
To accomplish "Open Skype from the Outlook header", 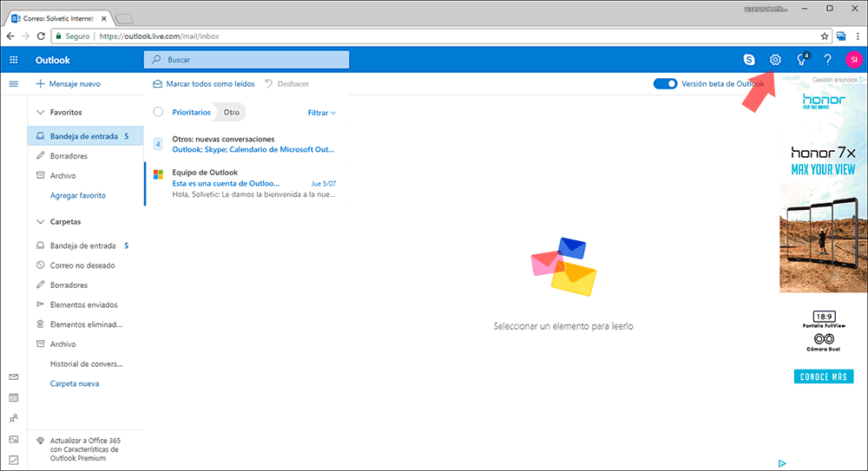I will (x=749, y=60).
